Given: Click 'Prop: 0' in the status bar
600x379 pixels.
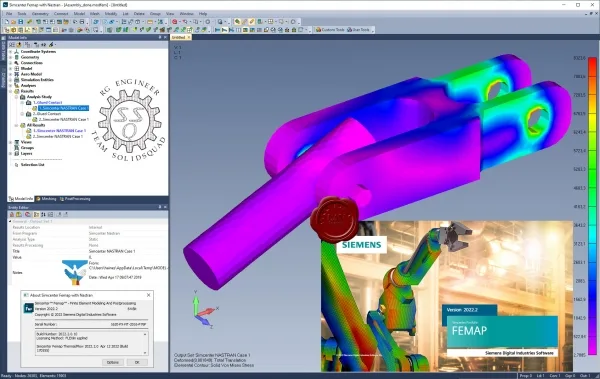Looking at the screenshot, I should click(x=526, y=376).
